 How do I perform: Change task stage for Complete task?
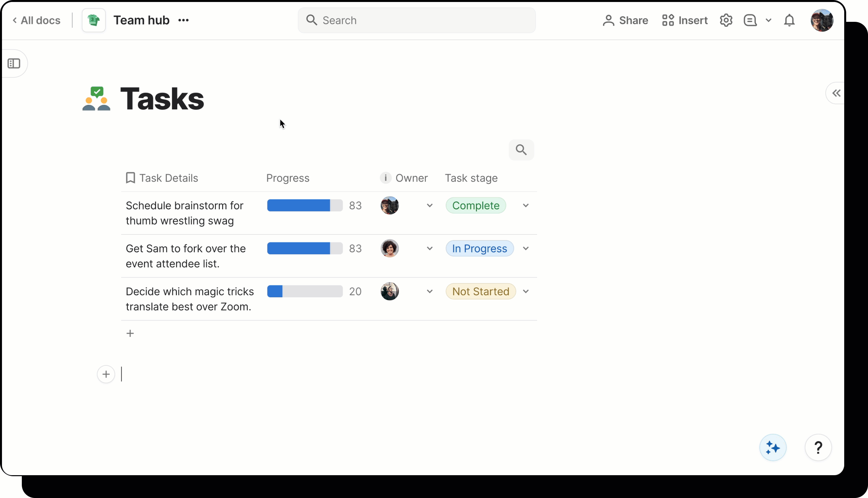tap(526, 205)
